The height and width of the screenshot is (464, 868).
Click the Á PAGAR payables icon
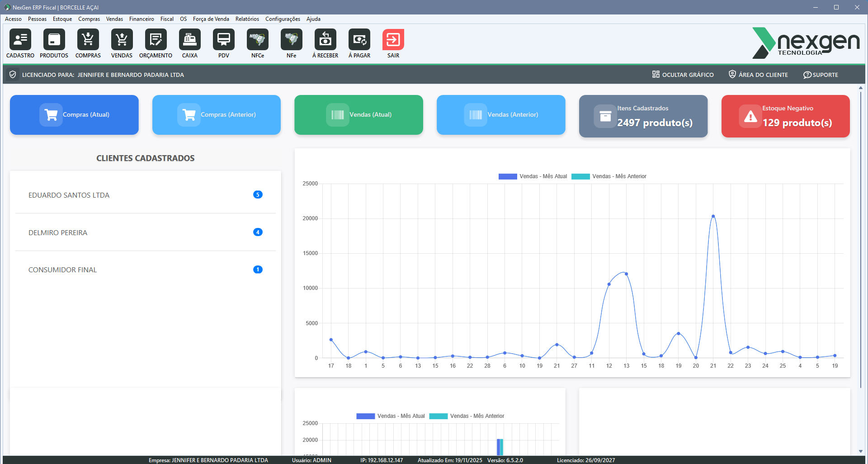pyautogui.click(x=359, y=40)
